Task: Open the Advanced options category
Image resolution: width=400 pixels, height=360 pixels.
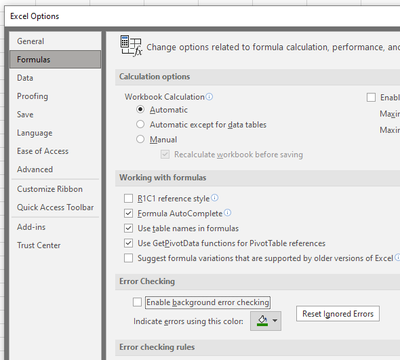Action: point(55,169)
